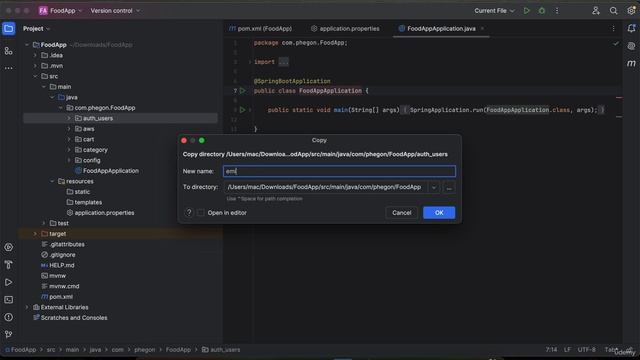Open Problems tool window

click(x=9, y=317)
